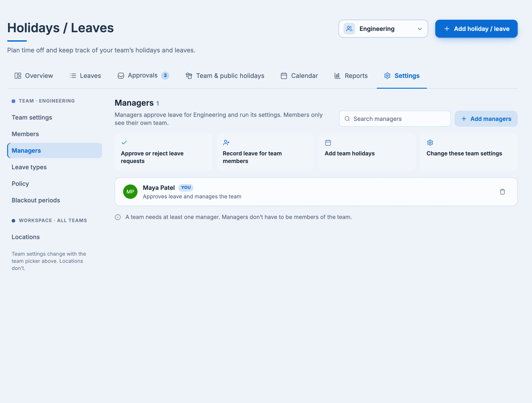Viewport: 532px width, 403px height.
Task: Click the info icon beside the manager note
Action: point(118,217)
